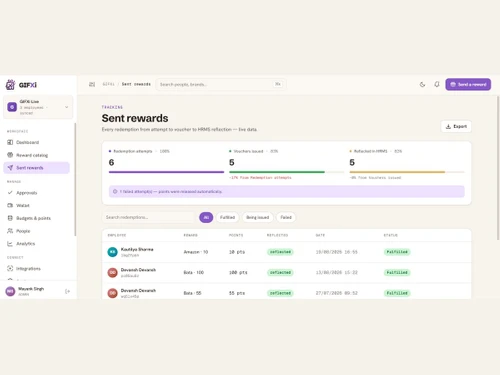Click the Analytics chart icon

pyautogui.click(x=10, y=244)
